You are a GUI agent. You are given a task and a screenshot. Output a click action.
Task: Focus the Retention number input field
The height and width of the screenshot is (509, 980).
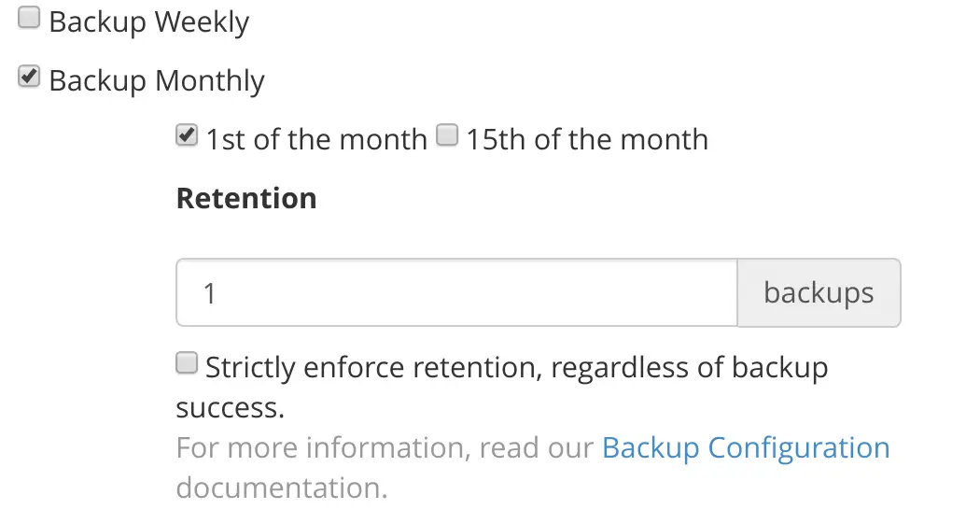pyautogui.click(x=456, y=293)
